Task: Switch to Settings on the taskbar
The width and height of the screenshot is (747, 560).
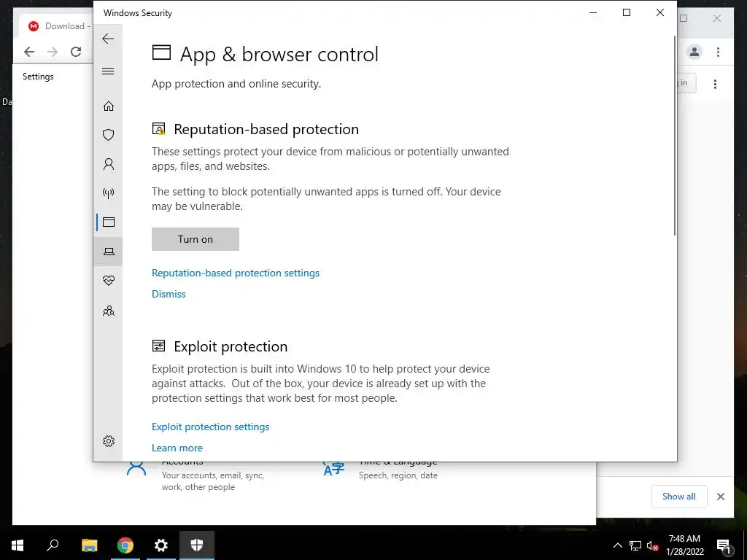Action: [161, 545]
